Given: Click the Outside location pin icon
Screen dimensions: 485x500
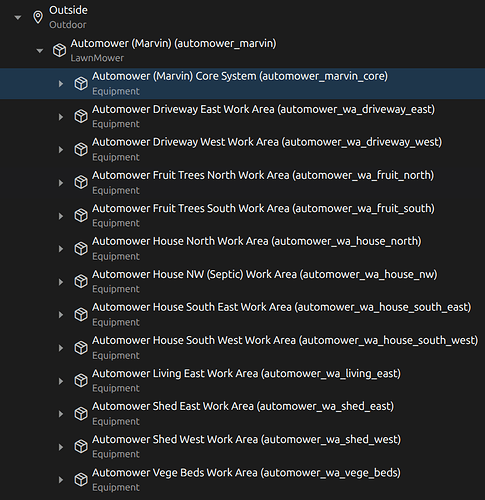Looking at the screenshot, I should click(38, 17).
